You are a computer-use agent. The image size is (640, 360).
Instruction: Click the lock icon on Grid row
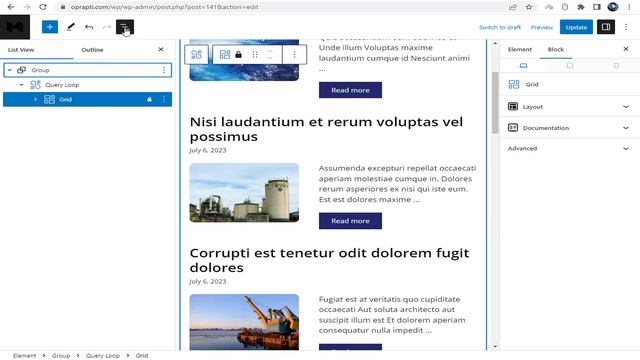coord(149,99)
